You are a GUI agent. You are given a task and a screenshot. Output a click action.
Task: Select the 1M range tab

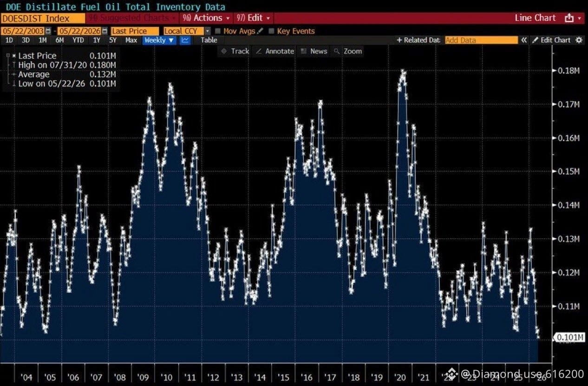click(42, 40)
